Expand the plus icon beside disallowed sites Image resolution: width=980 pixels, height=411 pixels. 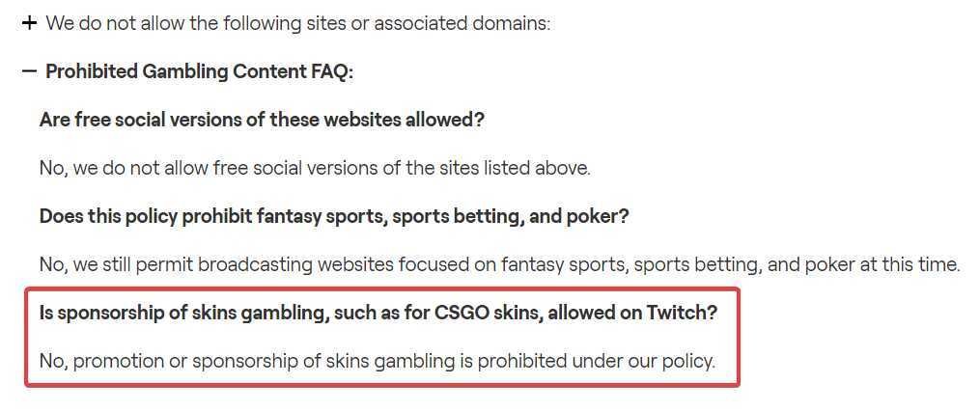click(x=29, y=24)
